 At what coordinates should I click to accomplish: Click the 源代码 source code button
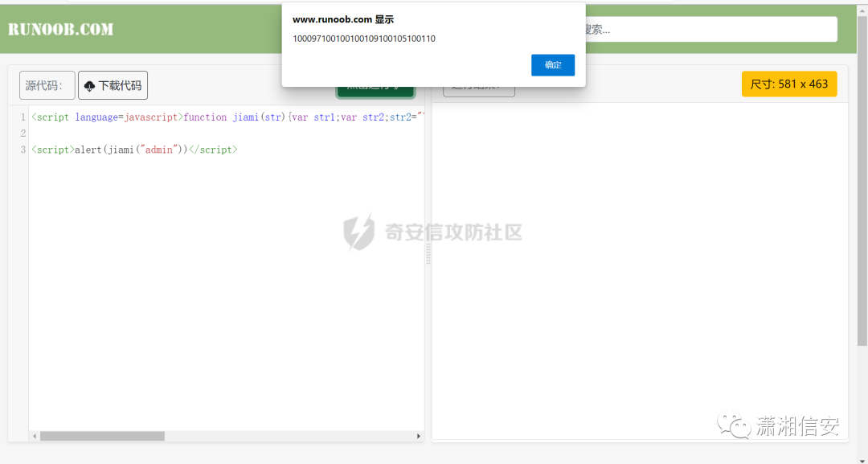tap(46, 84)
